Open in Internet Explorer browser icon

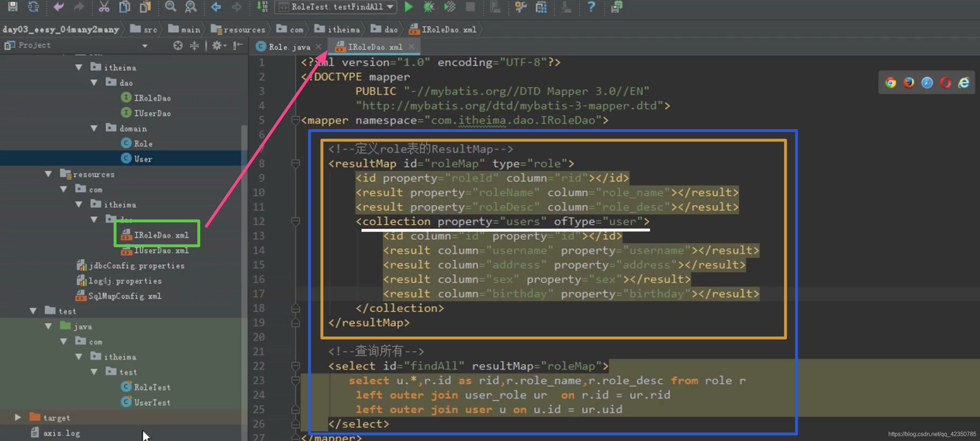coord(964,83)
